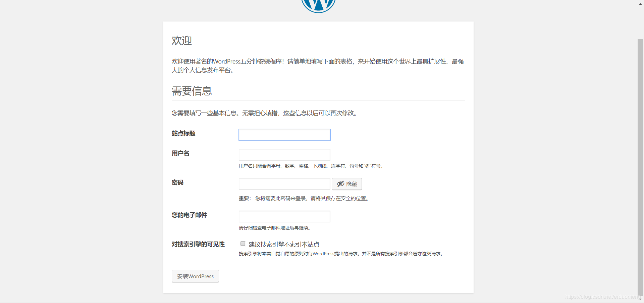Click the 请仔细检查电子邮件地址后再继续 hint
644x303 pixels.
[275, 228]
